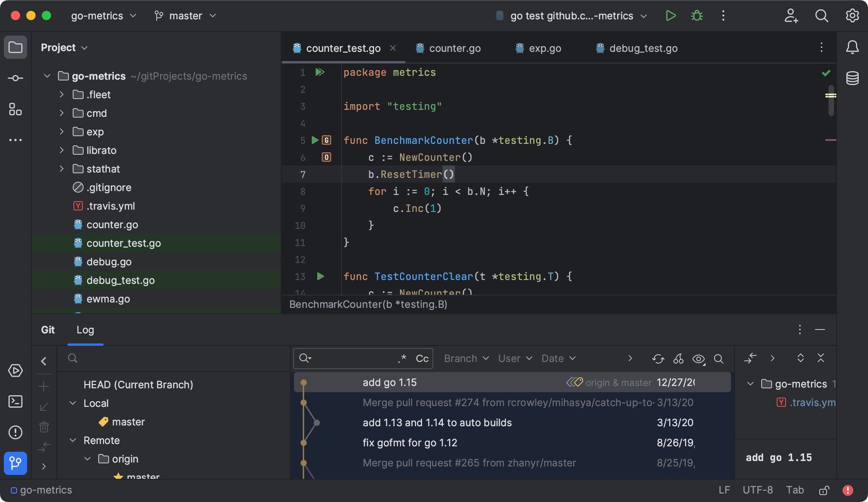
Task: Open the Git tool window icon in sidebar
Action: 15,463
